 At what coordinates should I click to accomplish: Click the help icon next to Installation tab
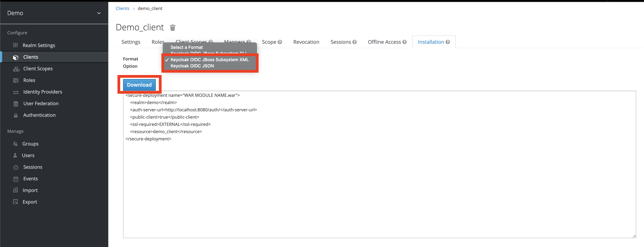[x=448, y=42]
